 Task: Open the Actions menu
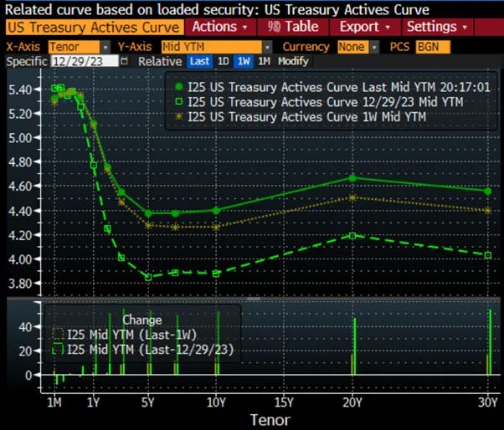coord(220,27)
